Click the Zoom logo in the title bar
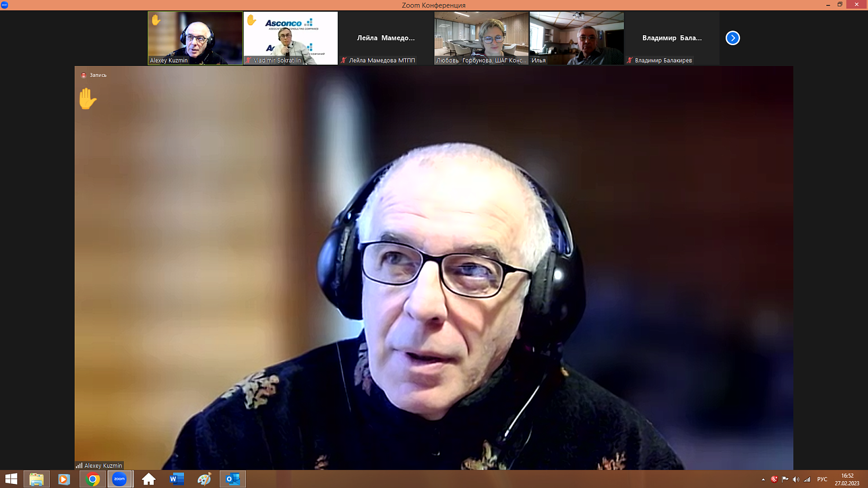 tap(5, 5)
